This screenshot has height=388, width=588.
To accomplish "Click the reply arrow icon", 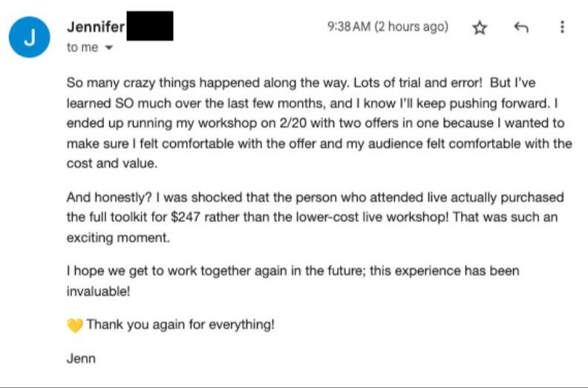I will [520, 27].
